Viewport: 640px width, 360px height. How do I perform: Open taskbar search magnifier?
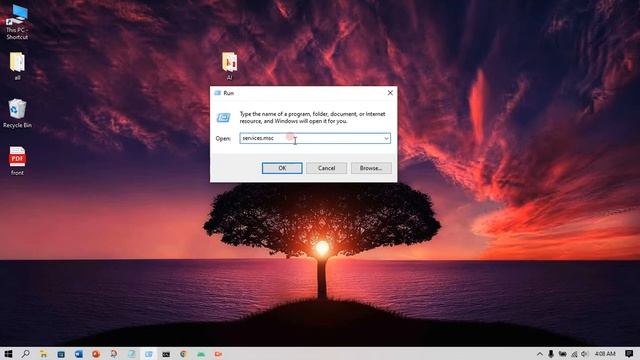pos(25,354)
